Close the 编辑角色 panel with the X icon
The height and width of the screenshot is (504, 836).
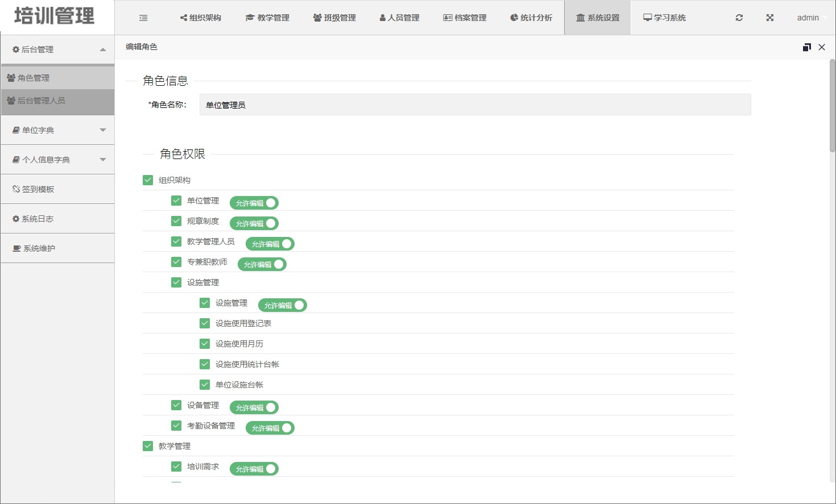point(821,47)
